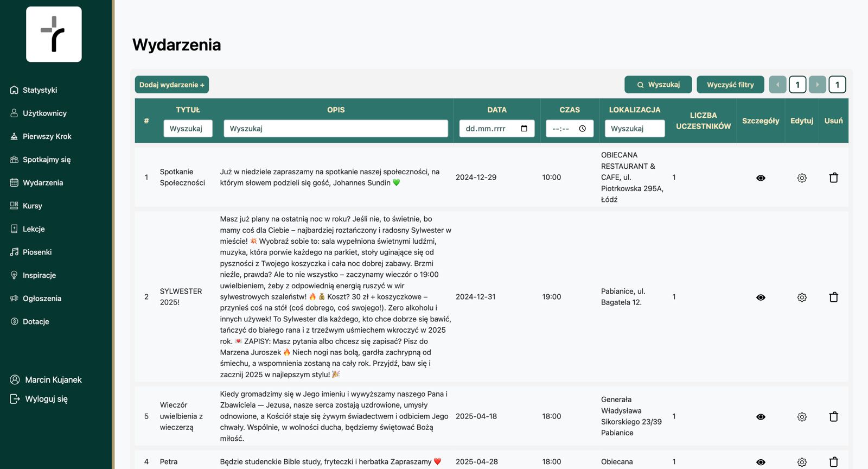Focus the OPIS search filter field

(x=336, y=129)
